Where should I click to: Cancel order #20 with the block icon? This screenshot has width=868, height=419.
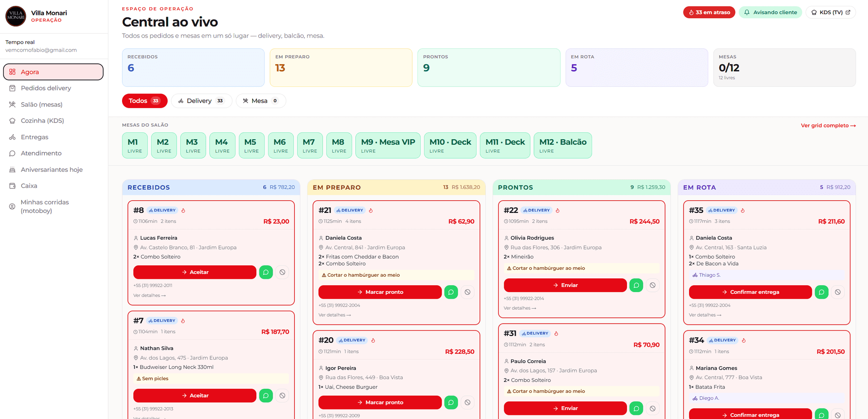(467, 402)
